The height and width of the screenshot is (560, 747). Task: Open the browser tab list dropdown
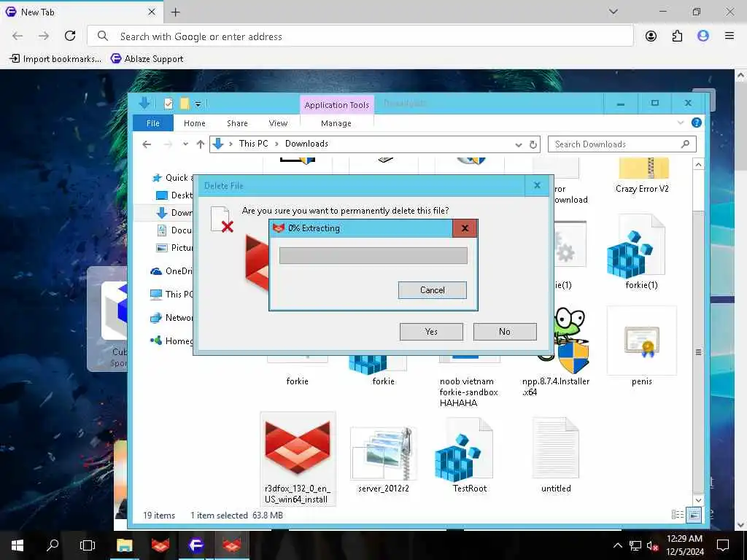point(613,12)
